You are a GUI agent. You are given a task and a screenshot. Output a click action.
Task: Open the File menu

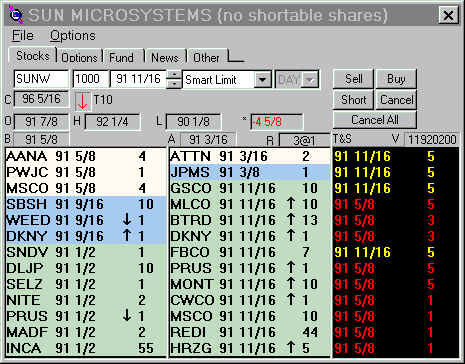23,35
